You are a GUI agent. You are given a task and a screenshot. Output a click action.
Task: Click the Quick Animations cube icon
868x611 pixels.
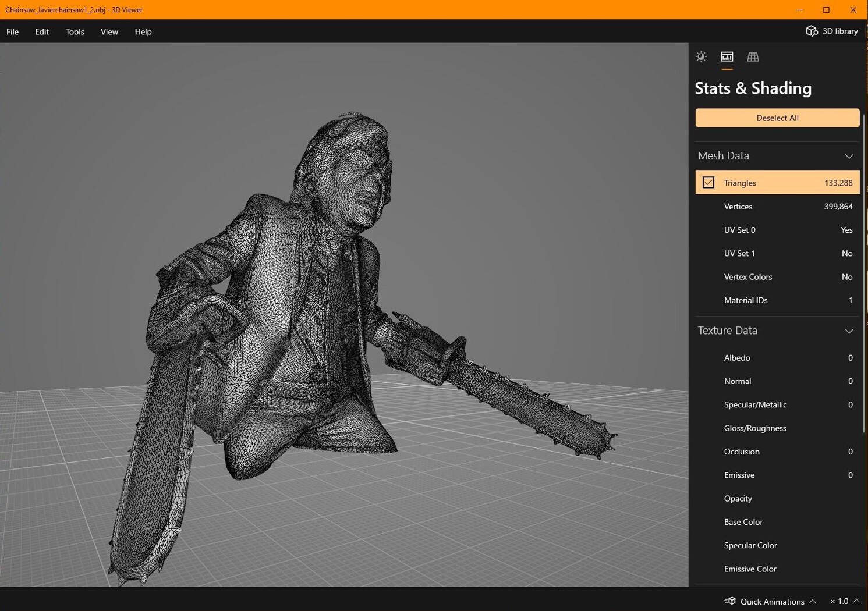[x=730, y=601]
